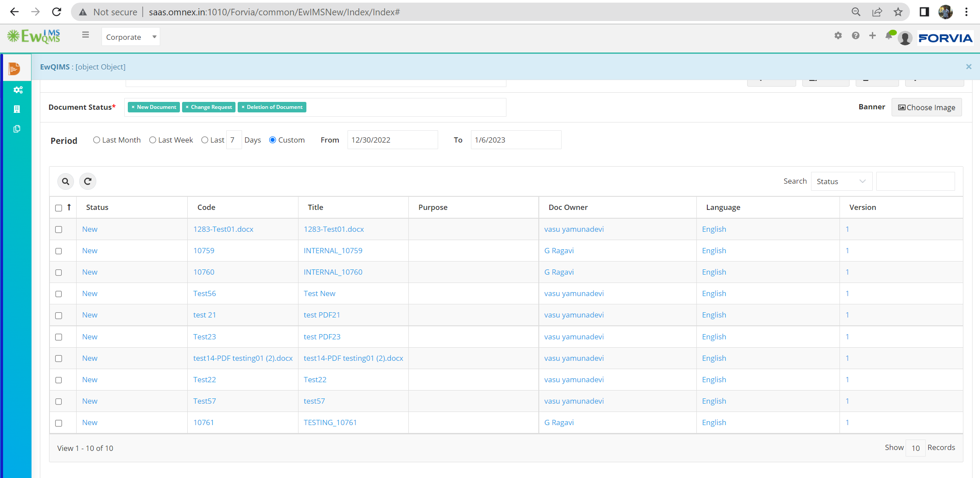Sort by Language column header

pyautogui.click(x=723, y=207)
